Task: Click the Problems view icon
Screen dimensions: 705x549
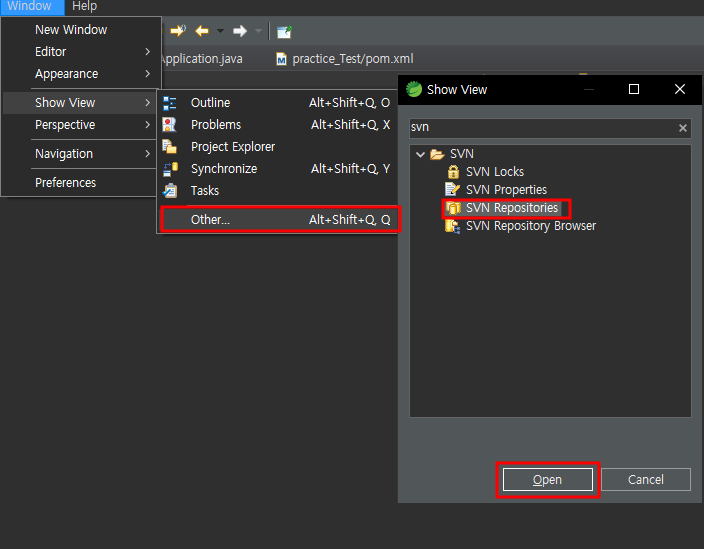Action: [x=170, y=125]
